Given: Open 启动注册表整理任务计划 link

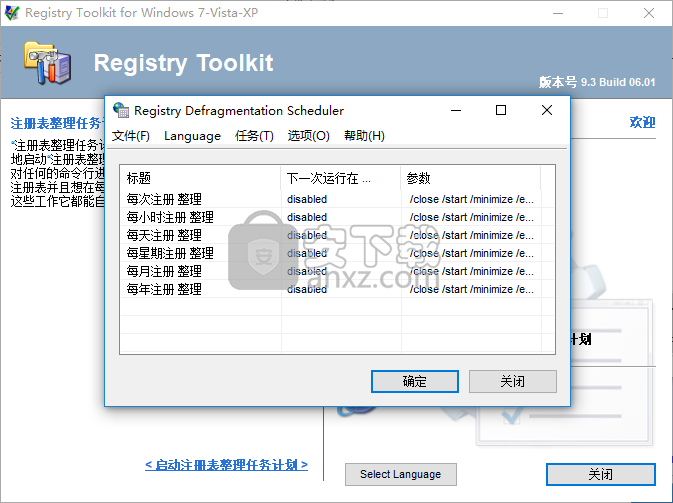Looking at the screenshot, I should (226, 465).
